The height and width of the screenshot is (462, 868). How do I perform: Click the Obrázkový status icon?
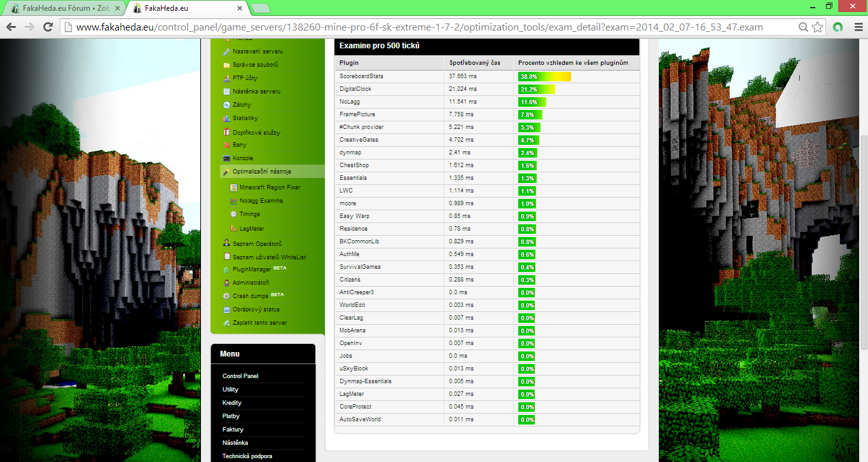point(226,309)
